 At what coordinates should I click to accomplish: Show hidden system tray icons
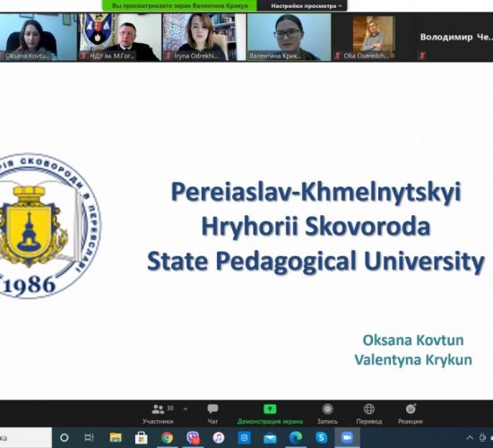[x=470, y=437]
